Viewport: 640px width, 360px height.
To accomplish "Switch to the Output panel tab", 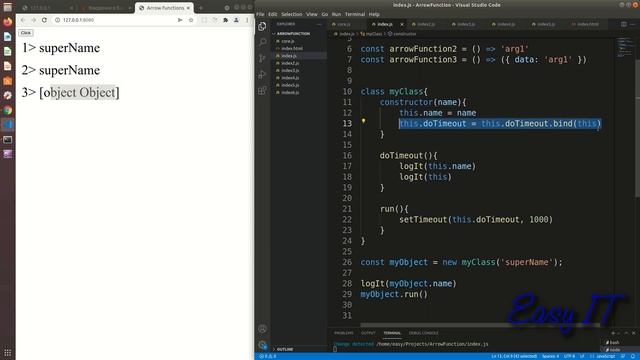I will 368,333.
